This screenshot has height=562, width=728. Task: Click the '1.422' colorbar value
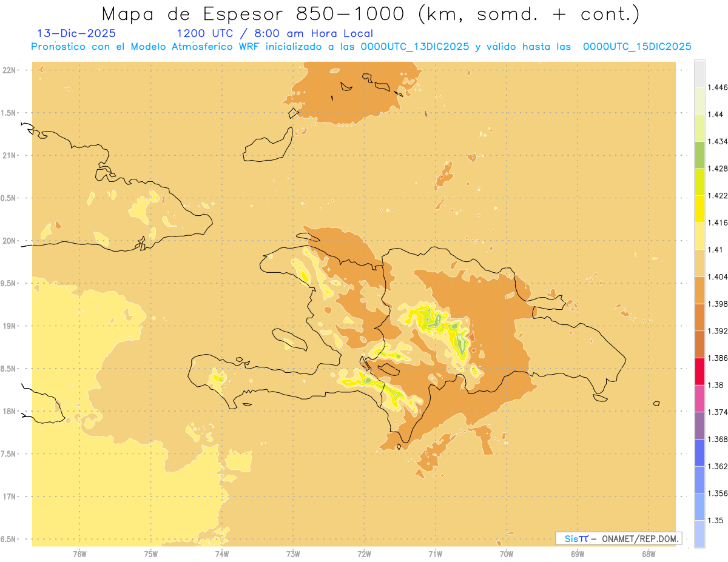tap(718, 196)
